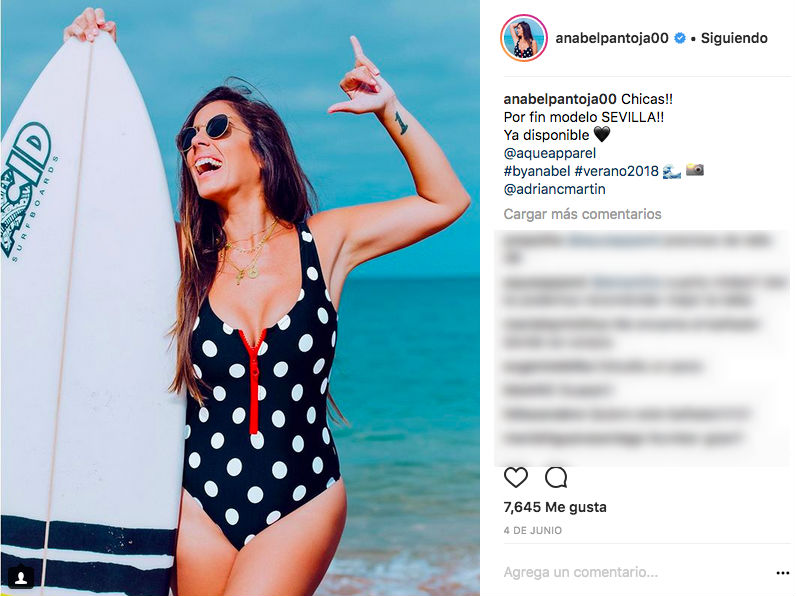Open the 4 DE JUNIO post date link

coord(532,530)
